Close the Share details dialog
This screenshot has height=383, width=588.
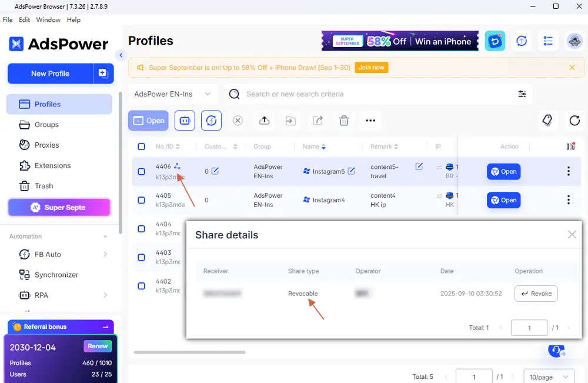(x=572, y=235)
